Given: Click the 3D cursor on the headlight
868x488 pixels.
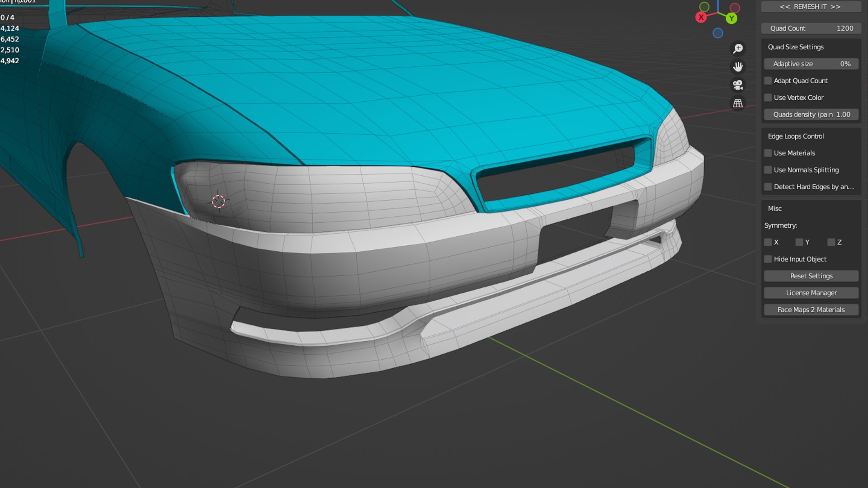Looking at the screenshot, I should (x=218, y=201).
